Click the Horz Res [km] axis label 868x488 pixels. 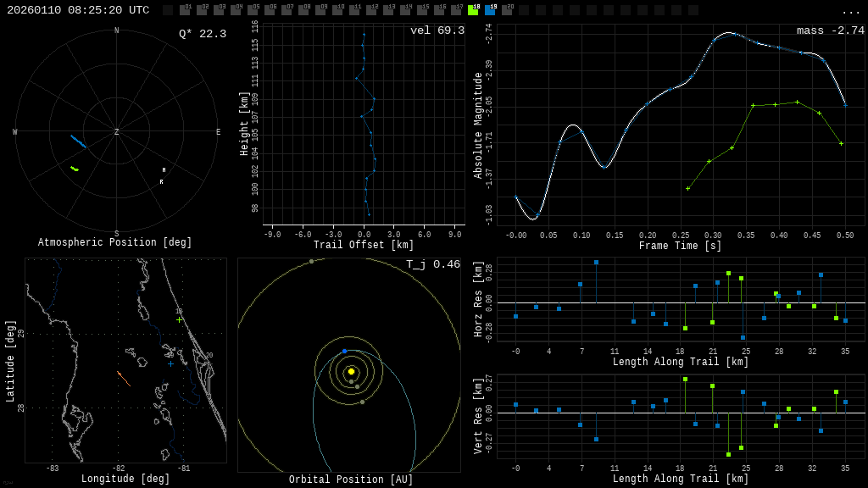478,299
